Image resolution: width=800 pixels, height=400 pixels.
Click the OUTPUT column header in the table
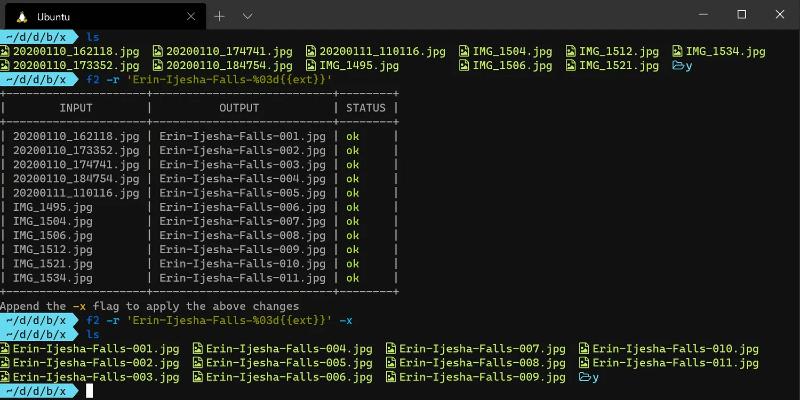point(245,107)
